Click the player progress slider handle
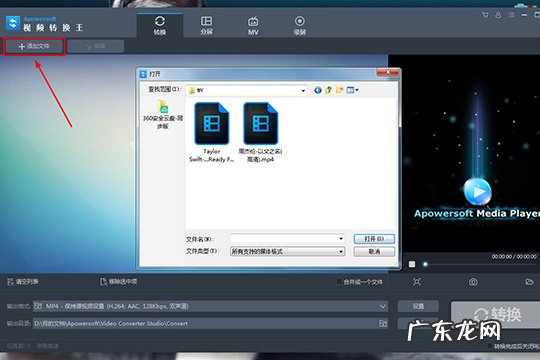The width and height of the screenshot is (540, 360). tap(425, 264)
